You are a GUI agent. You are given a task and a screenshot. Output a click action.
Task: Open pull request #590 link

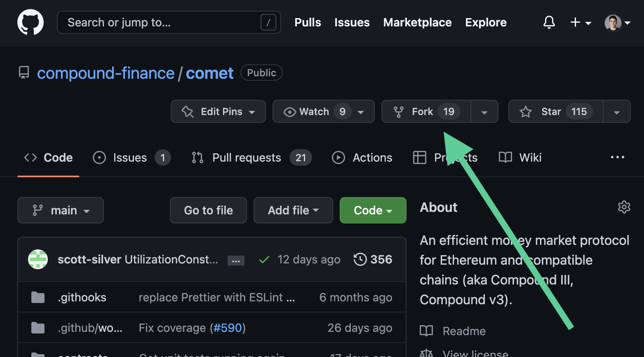coord(228,328)
